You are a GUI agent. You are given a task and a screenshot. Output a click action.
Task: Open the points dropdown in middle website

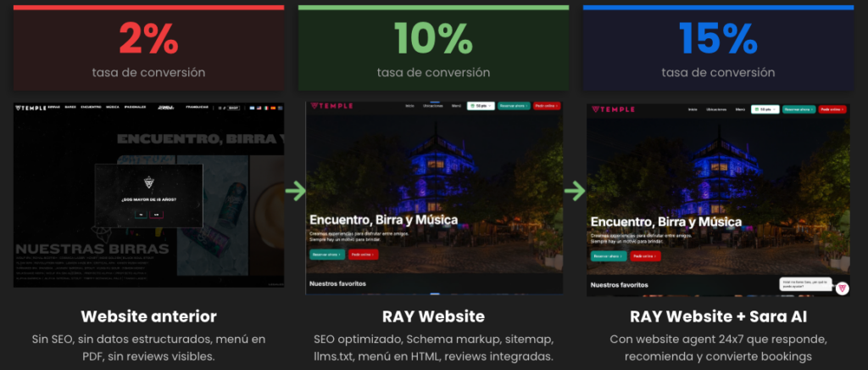coord(481,106)
